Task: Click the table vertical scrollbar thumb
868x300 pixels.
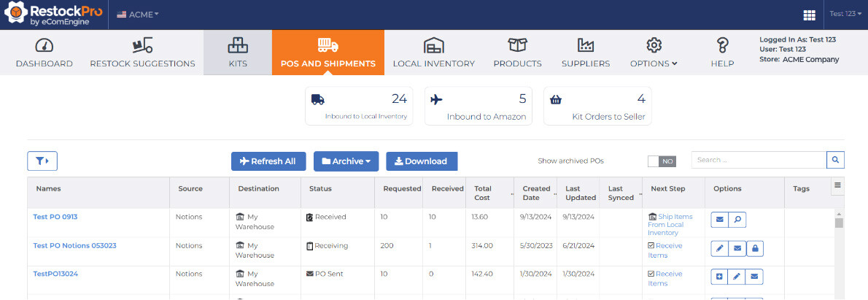Action: pyautogui.click(x=839, y=223)
